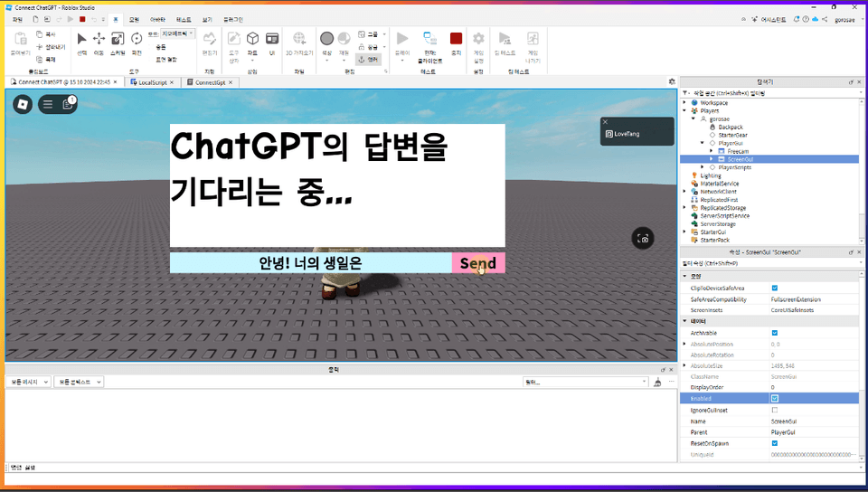Click the screenshot capture button in viewport
The width and height of the screenshot is (868, 492).
click(x=643, y=239)
